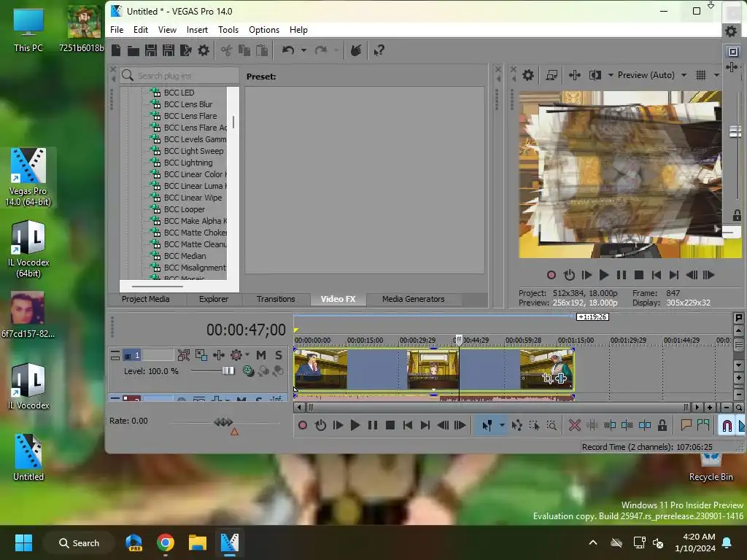This screenshot has width=747, height=560.
Task: Open video preview Properties gear
Action: tap(528, 75)
